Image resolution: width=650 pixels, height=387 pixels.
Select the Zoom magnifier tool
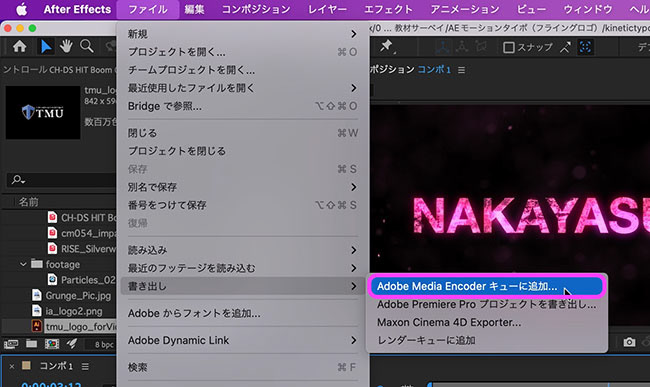pos(87,46)
